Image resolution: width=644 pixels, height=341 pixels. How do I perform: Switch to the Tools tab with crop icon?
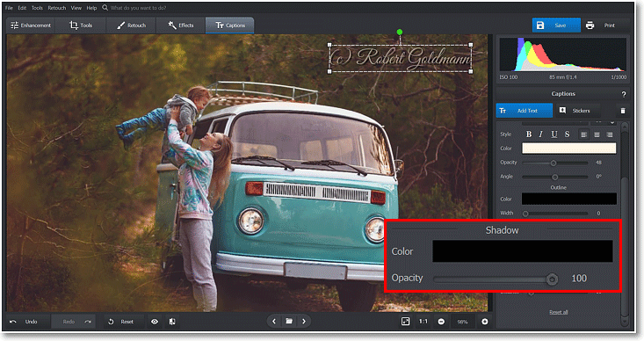pos(81,25)
